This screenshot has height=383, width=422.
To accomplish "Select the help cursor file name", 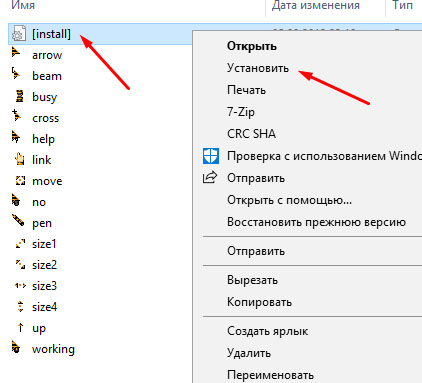I will (43, 139).
